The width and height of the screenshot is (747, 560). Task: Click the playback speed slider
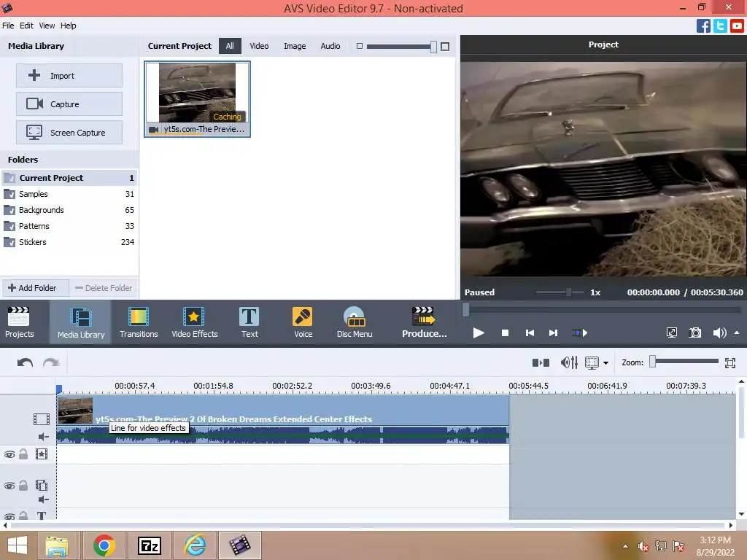tap(568, 292)
